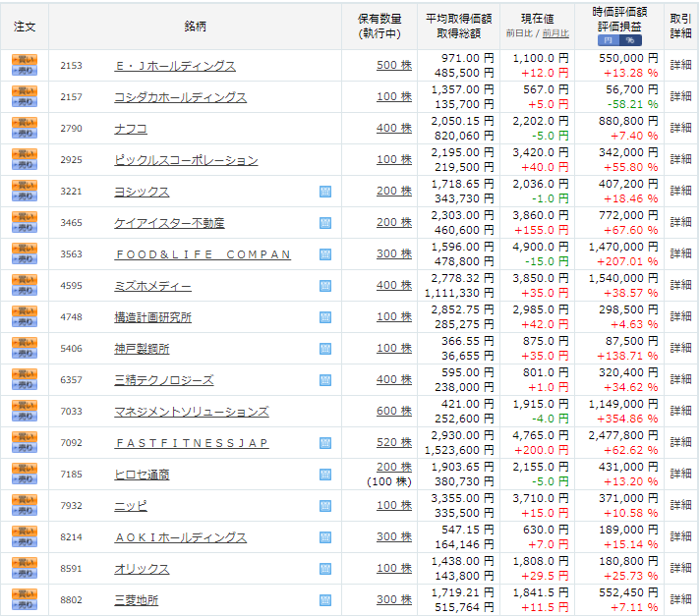Image resolution: width=700 pixels, height=616 pixels.
Task: Sell 2153 E・Jホールディングス with its 売り button
Action: [x=25, y=71]
